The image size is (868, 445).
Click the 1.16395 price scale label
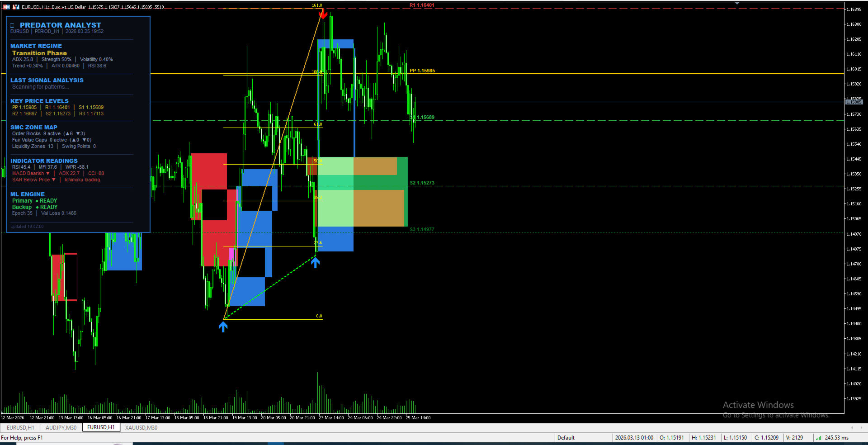(x=854, y=9)
